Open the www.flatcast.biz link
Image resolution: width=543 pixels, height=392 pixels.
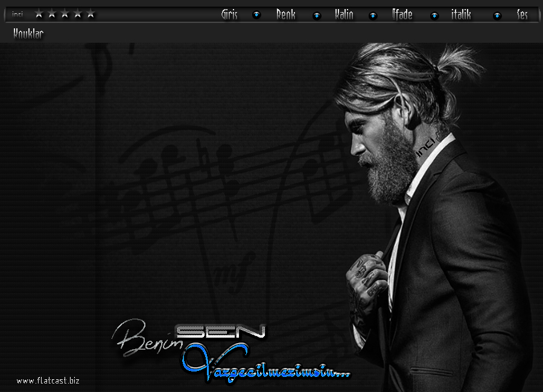point(48,381)
